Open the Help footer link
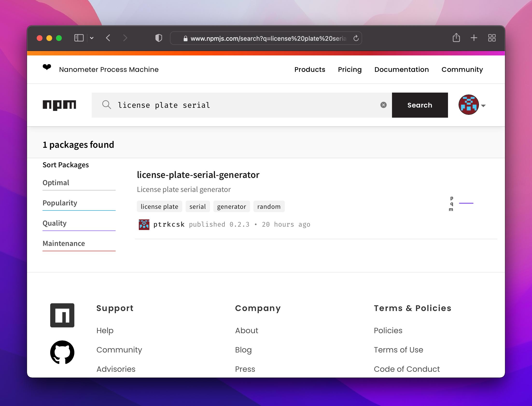532x406 pixels. click(105, 330)
